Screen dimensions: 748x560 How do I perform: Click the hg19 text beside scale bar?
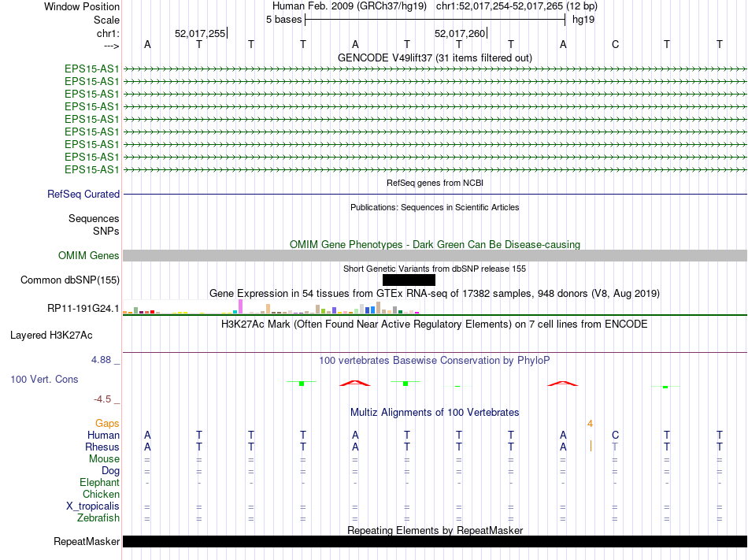click(x=583, y=20)
